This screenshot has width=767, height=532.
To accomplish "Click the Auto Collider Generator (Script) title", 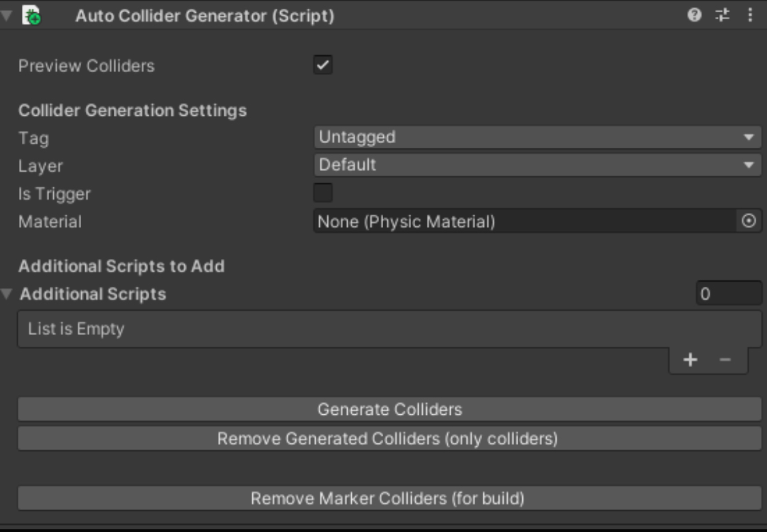I will coord(205,16).
